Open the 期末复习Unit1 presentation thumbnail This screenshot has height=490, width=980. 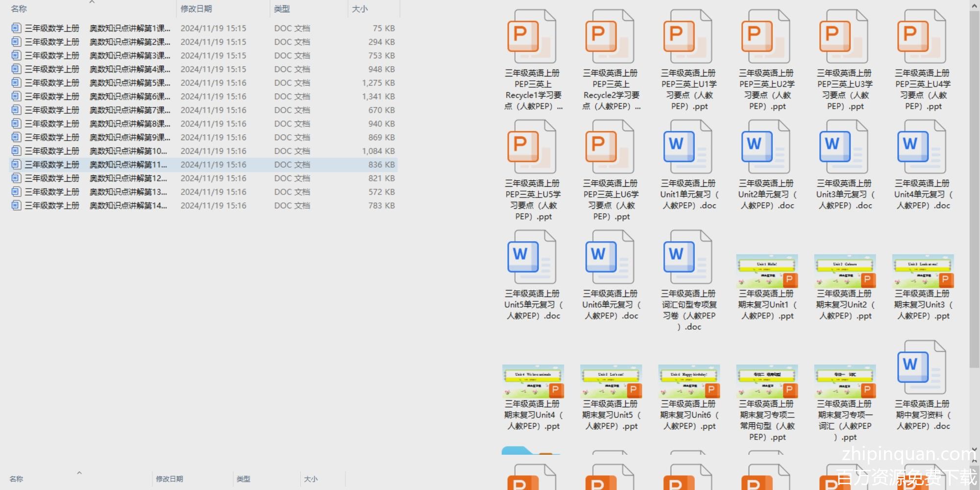[766, 271]
